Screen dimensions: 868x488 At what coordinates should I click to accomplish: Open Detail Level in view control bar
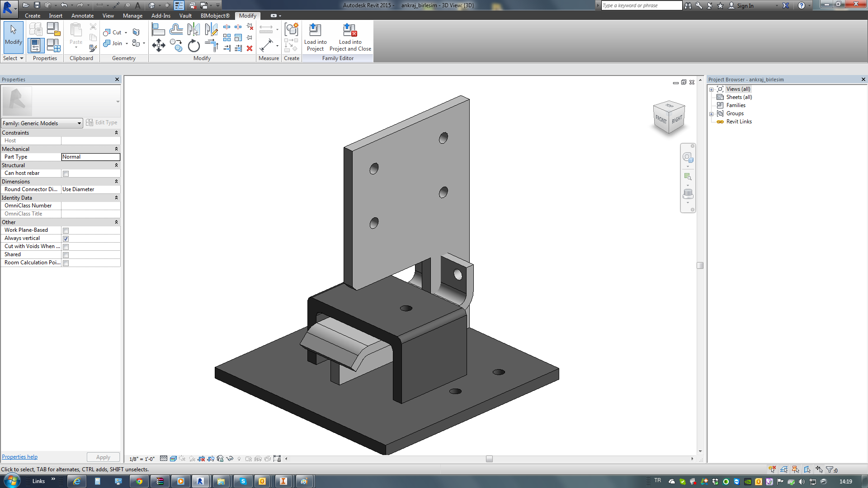point(164,459)
